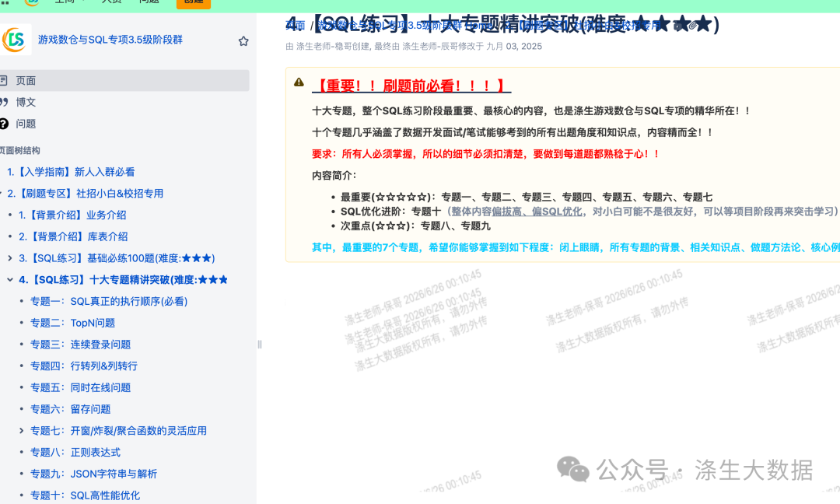840x504 pixels.
Task: Click the sidebar divider handle
Action: pos(260,345)
